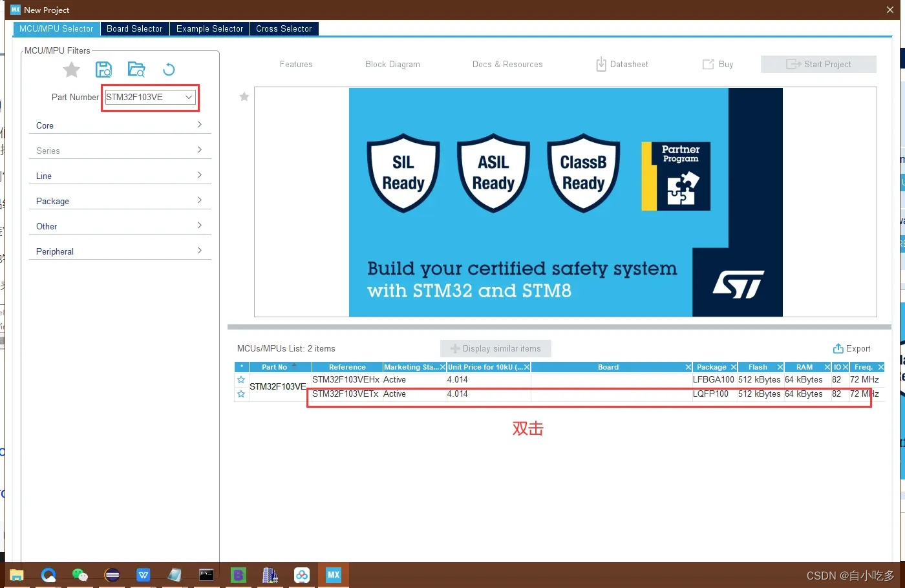
Task: Open File Explorer from the taskbar
Action: pyautogui.click(x=17, y=574)
